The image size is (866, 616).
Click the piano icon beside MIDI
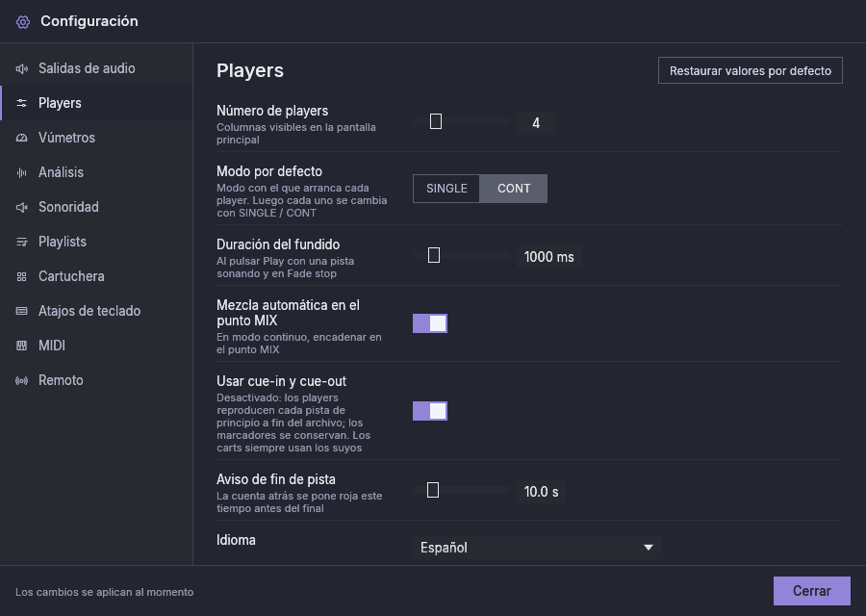click(x=21, y=346)
